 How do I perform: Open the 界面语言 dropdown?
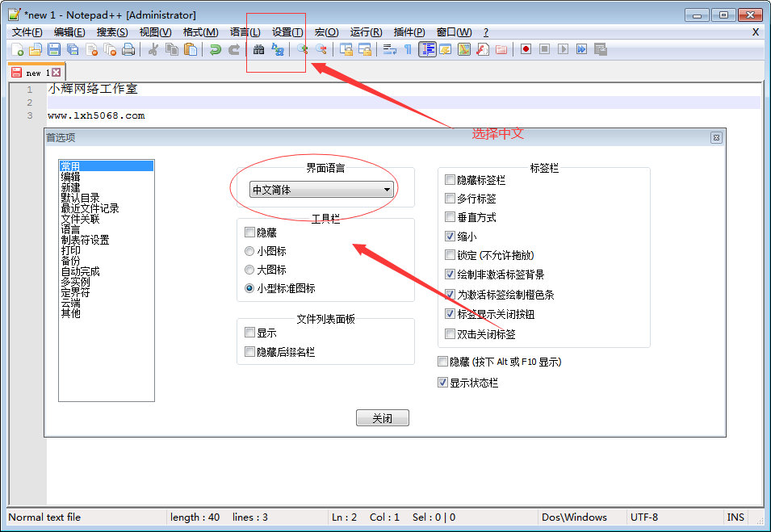coord(321,189)
